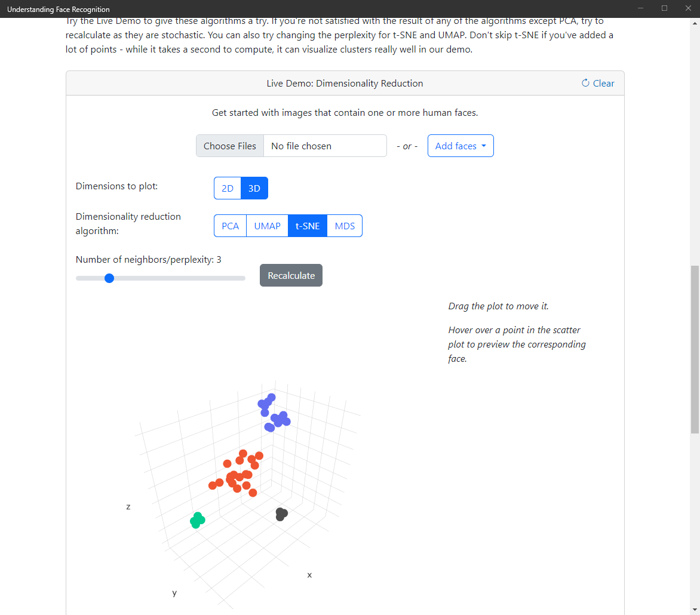Minimize the Understanding Face Recognition window
This screenshot has height=615, width=700.
(641, 8)
